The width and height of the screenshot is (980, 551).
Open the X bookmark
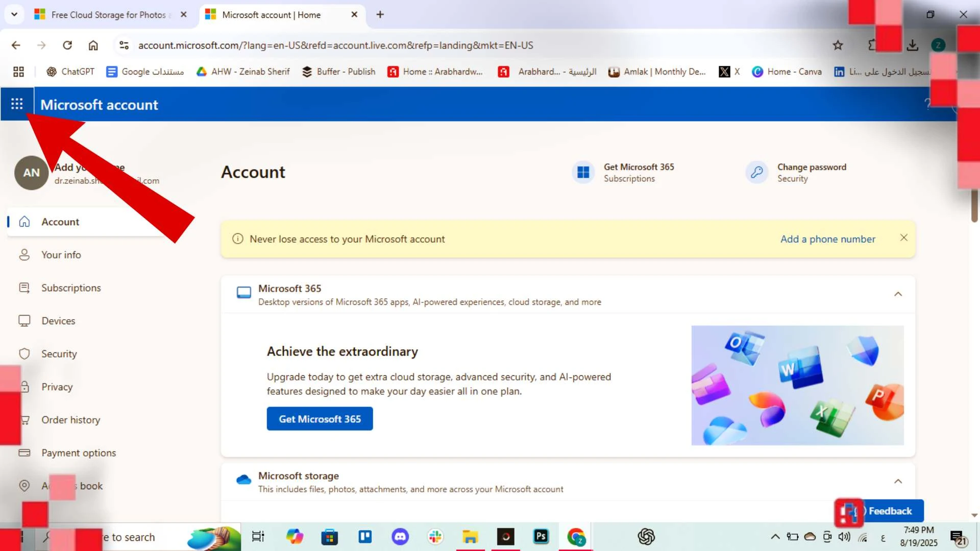[729, 71]
